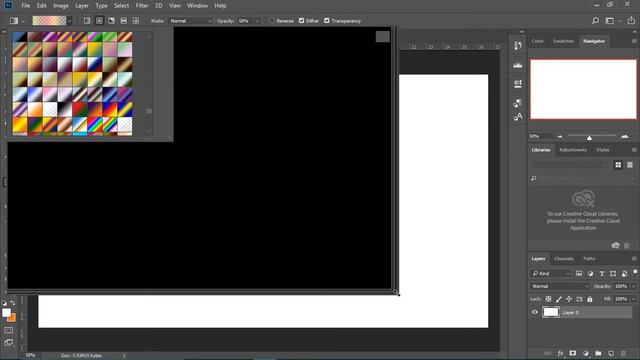Open the search icon in options bar
640x360 pixels.
(x=596, y=20)
